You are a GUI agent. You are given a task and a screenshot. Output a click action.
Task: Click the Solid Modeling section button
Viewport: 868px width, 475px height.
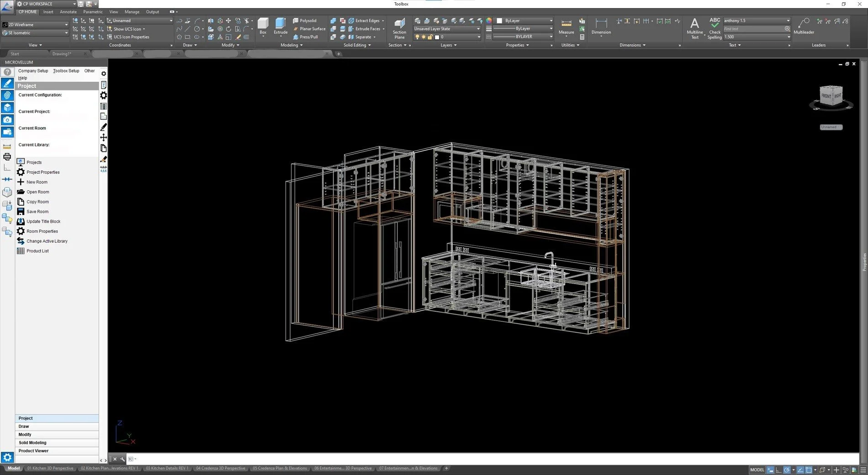(x=57, y=443)
